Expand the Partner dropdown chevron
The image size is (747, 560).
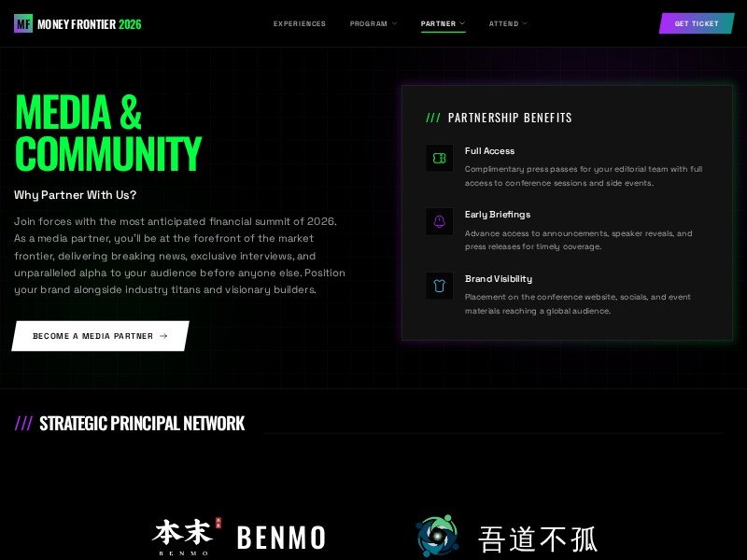point(462,23)
